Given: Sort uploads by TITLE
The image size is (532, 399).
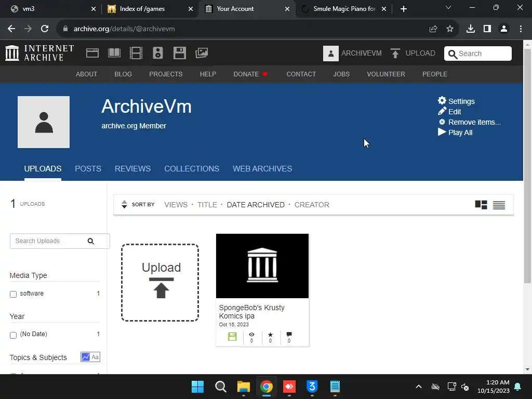Looking at the screenshot, I should click(x=207, y=205).
